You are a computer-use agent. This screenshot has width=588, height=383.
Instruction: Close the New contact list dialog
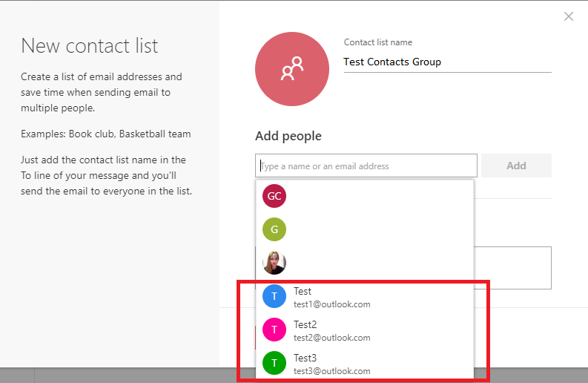(x=569, y=16)
